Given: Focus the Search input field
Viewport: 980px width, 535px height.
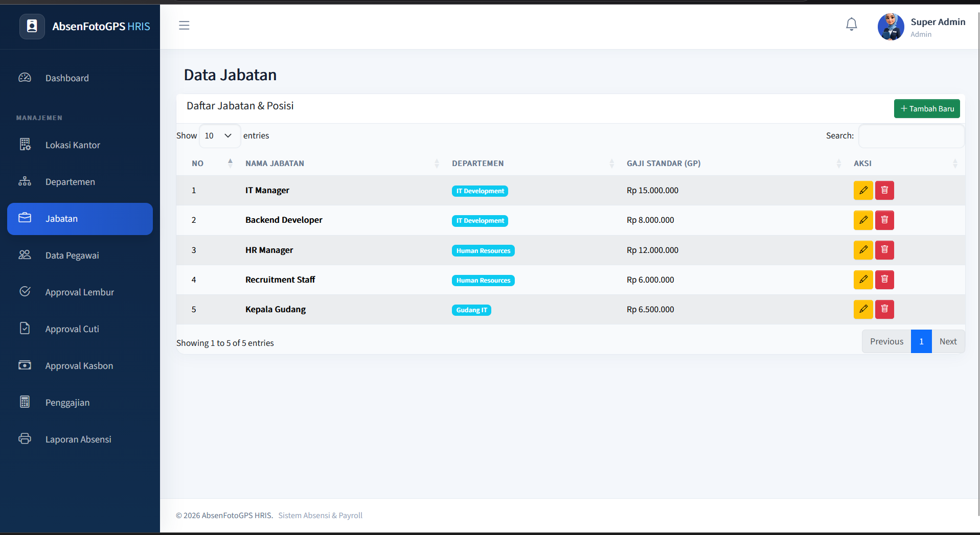Looking at the screenshot, I should pos(911,136).
